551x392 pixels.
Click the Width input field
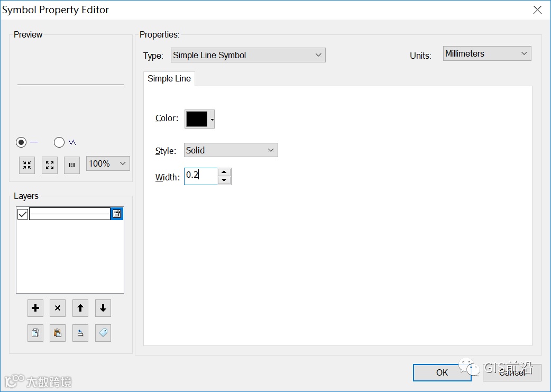coord(201,176)
